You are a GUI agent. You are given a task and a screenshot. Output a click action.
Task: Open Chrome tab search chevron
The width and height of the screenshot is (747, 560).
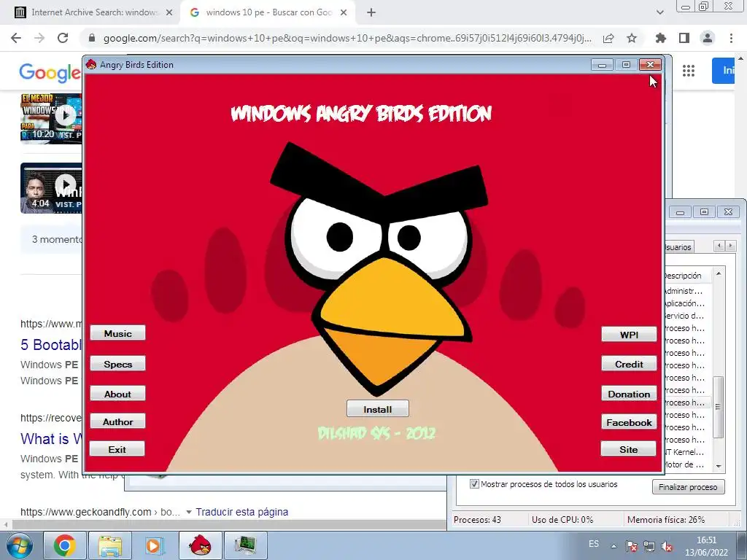(659, 12)
